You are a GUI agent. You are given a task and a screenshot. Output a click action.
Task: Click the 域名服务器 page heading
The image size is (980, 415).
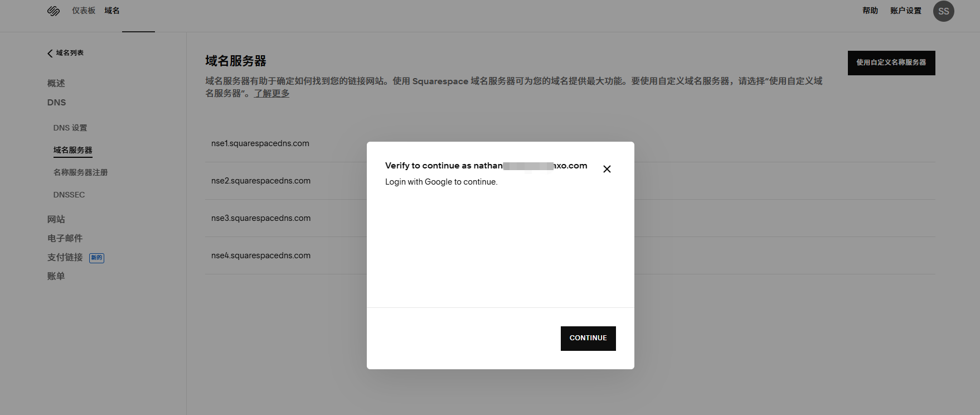(x=236, y=61)
